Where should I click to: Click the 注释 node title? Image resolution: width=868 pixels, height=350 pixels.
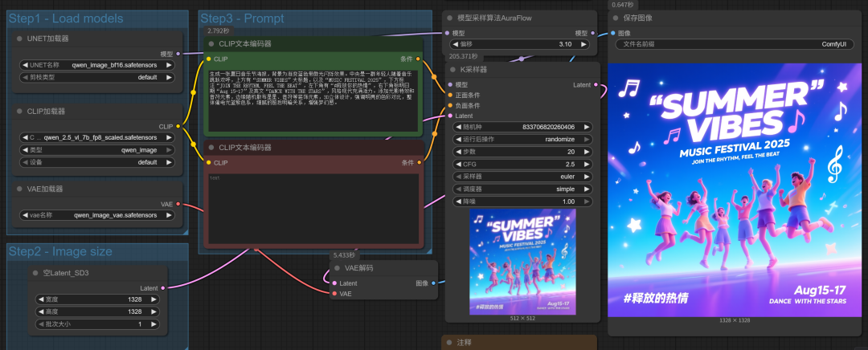pyautogui.click(x=464, y=342)
